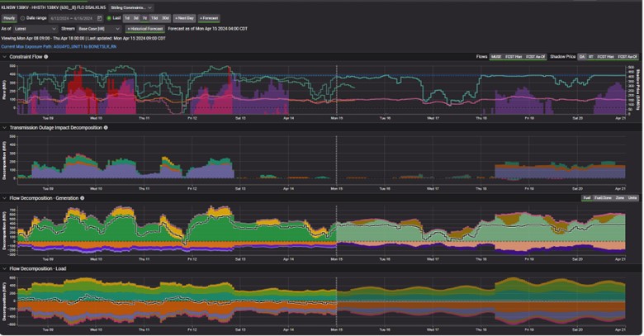The height and width of the screenshot is (336, 644).
Task: Click info icon beside Constraint Flow title
Action: tap(46, 57)
